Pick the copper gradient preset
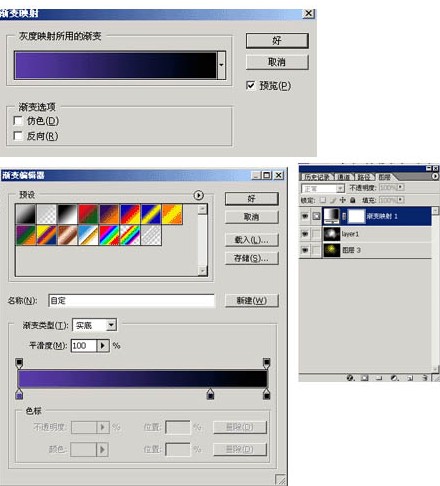The height and width of the screenshot is (486, 440). (67, 235)
